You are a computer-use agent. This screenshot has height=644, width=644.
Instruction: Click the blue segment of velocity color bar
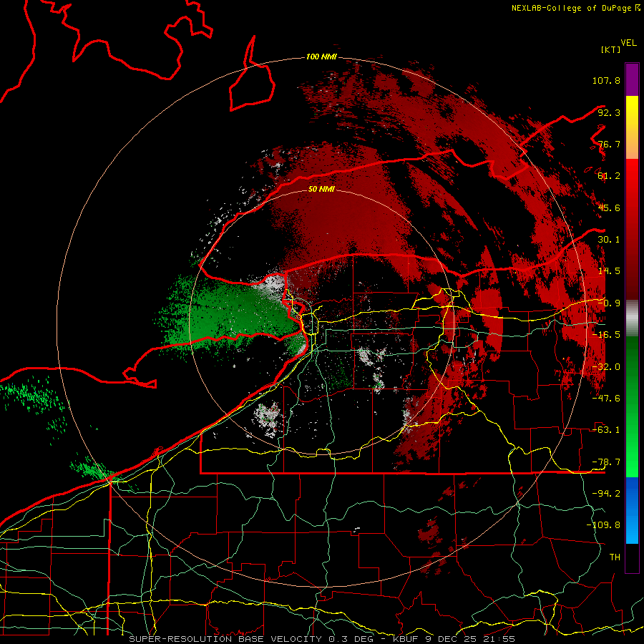tap(632, 510)
